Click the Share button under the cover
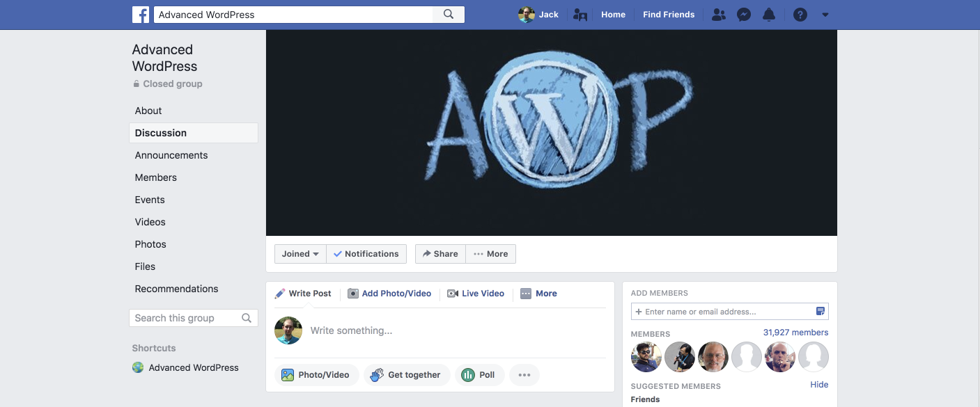The height and width of the screenshot is (407, 980). click(440, 254)
